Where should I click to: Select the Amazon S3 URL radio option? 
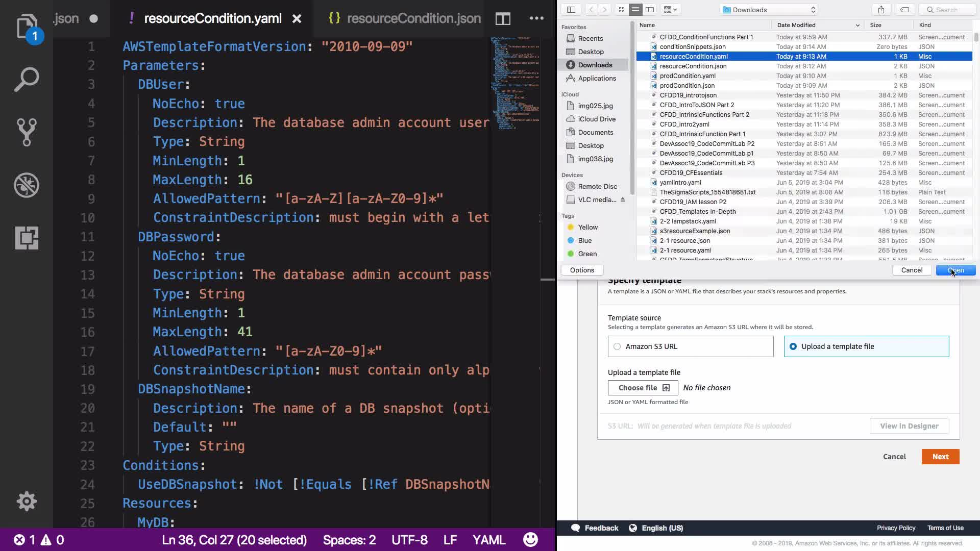click(617, 346)
